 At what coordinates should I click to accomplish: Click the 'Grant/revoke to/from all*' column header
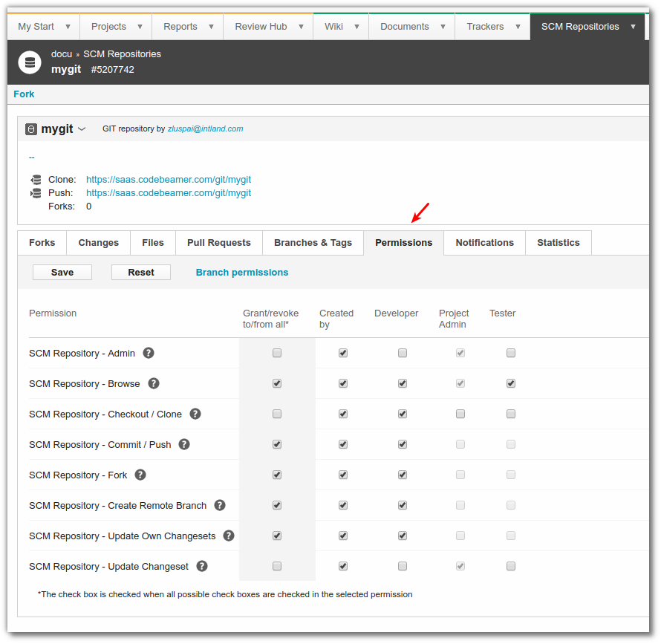(x=270, y=319)
